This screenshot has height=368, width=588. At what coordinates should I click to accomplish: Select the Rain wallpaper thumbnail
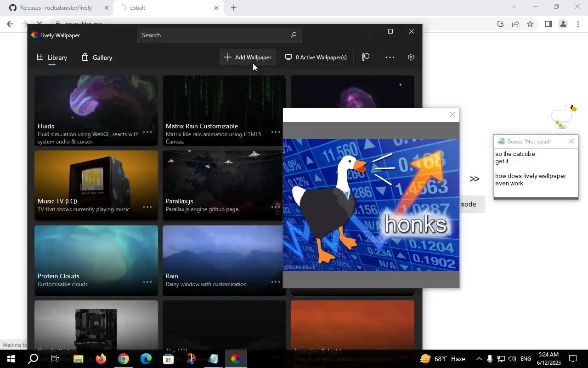coord(223,260)
